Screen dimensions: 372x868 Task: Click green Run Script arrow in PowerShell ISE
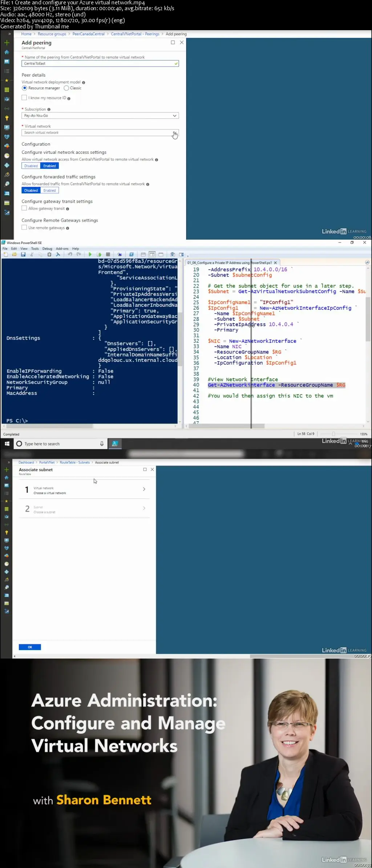(x=90, y=255)
